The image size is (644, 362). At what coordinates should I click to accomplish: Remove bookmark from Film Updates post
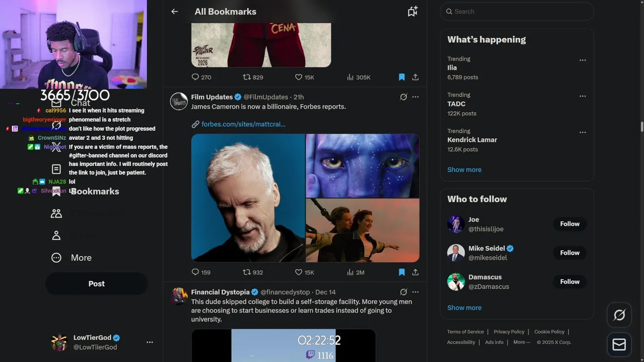click(x=401, y=273)
